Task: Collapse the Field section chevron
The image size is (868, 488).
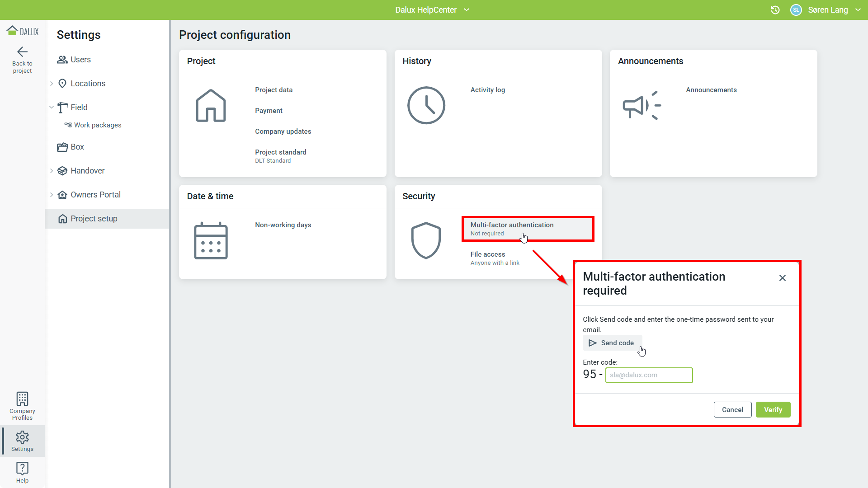Action: (x=52, y=108)
